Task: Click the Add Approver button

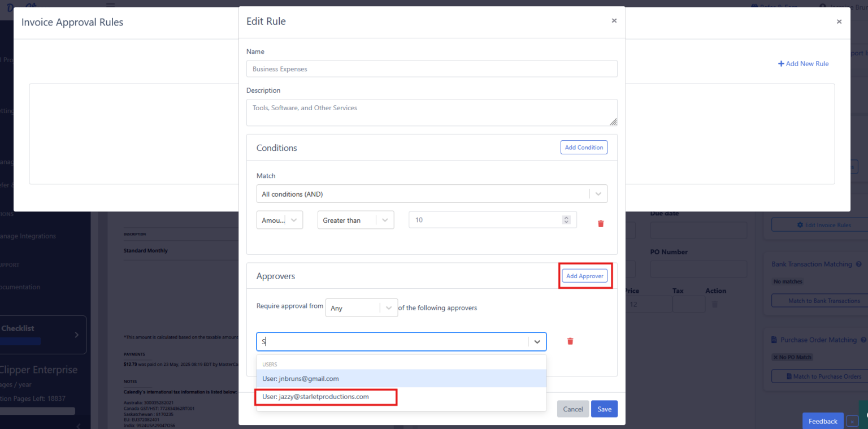Action: [x=584, y=276]
